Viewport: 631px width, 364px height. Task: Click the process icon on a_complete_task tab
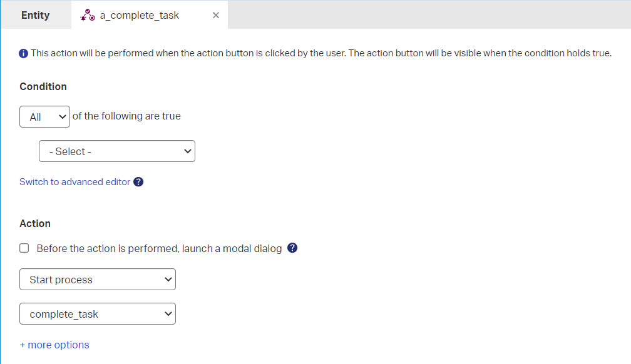(88, 16)
